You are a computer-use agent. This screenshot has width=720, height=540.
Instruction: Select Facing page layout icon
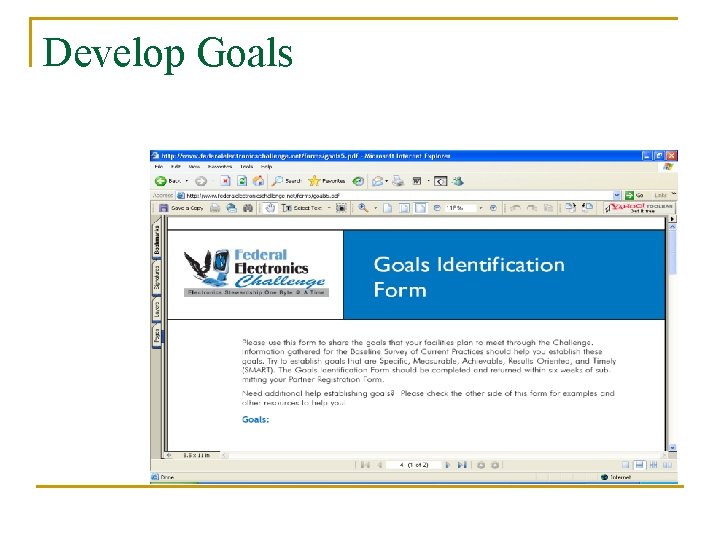pos(667,465)
